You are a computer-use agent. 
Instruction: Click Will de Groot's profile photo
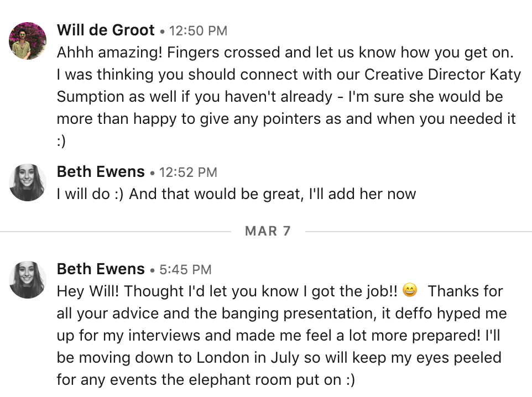coord(28,41)
